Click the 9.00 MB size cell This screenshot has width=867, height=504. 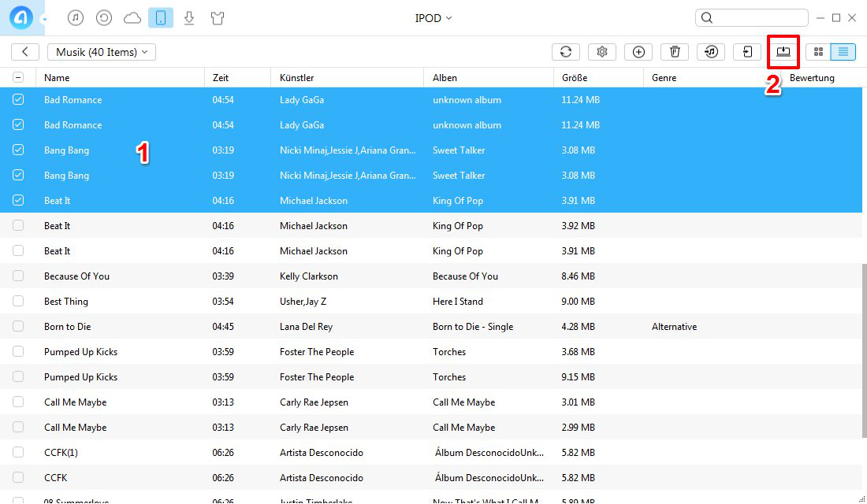pyautogui.click(x=579, y=301)
